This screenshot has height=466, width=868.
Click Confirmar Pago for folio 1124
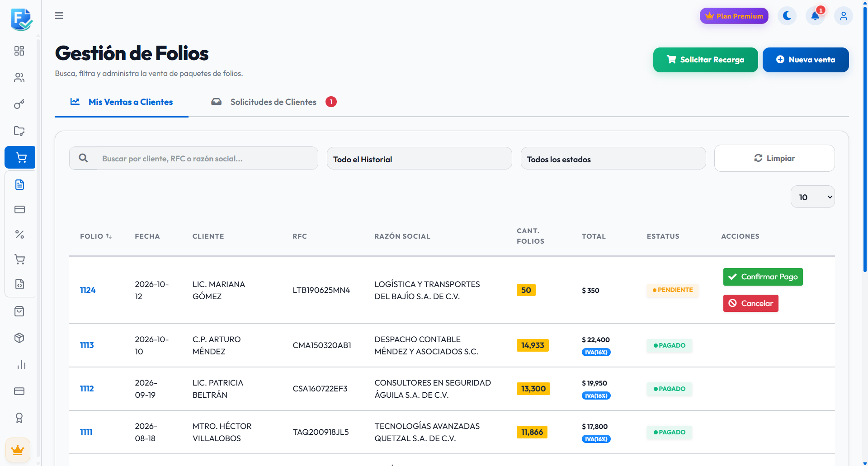coord(763,277)
